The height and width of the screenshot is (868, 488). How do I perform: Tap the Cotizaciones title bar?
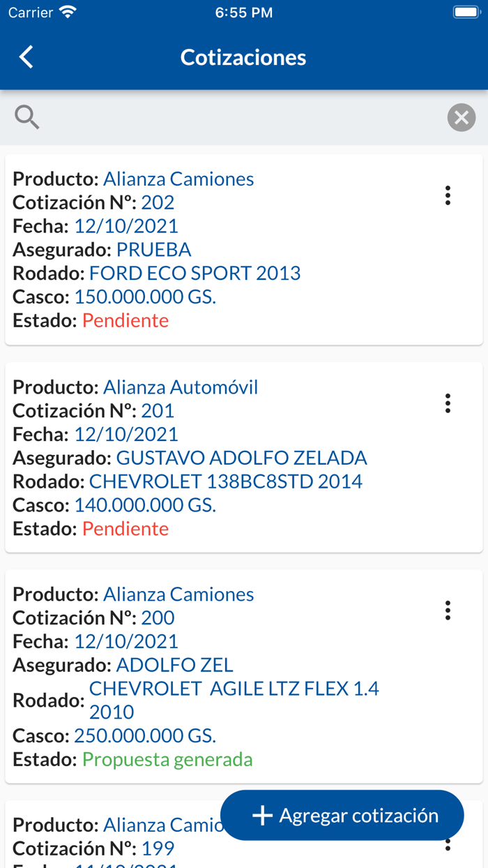(243, 57)
